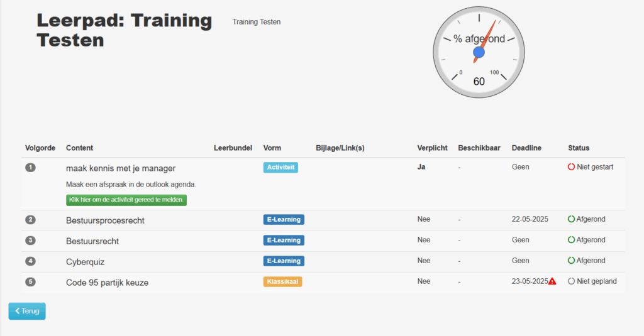Screen dimensions: 644x336
Task: Click the number 3 order badge
Action: (30, 241)
